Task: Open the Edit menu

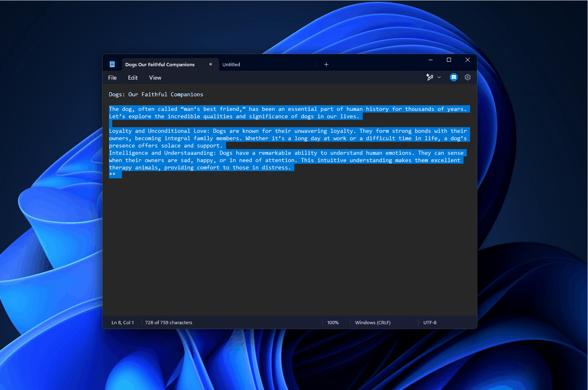Action: click(x=133, y=78)
